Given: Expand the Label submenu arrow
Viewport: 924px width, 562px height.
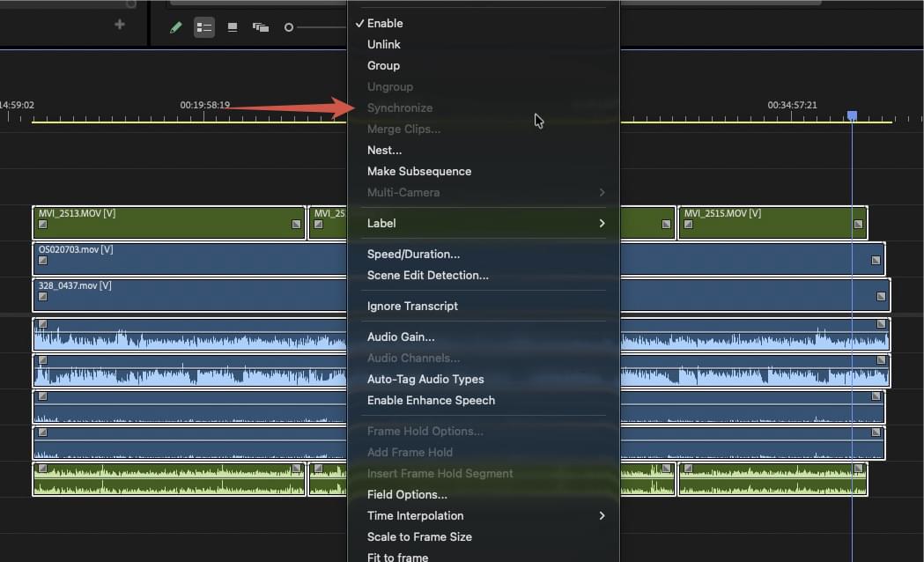Looking at the screenshot, I should [602, 223].
